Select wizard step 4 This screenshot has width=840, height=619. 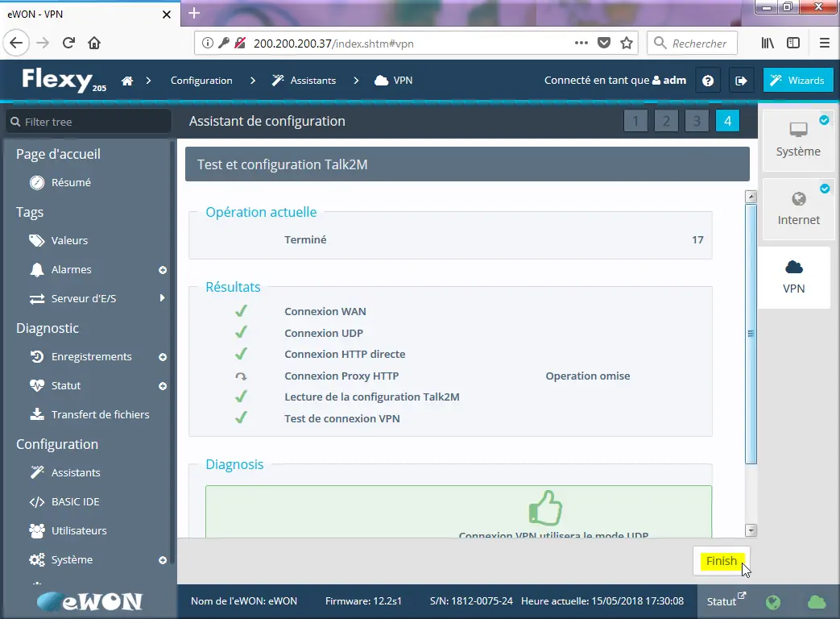(727, 121)
